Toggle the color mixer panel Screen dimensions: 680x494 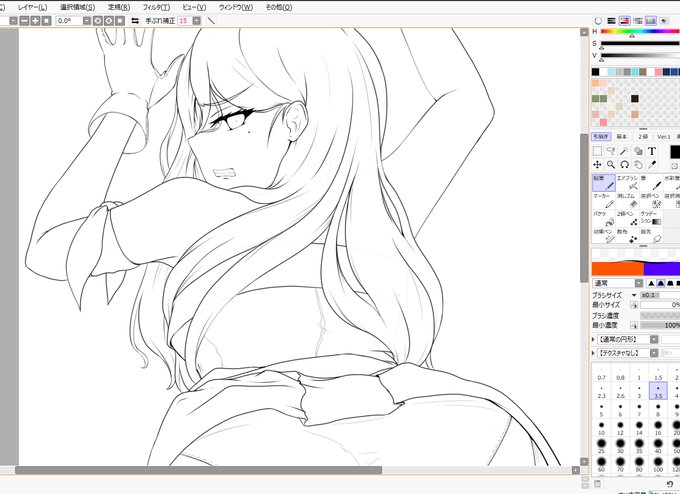pyautogui.click(x=638, y=20)
